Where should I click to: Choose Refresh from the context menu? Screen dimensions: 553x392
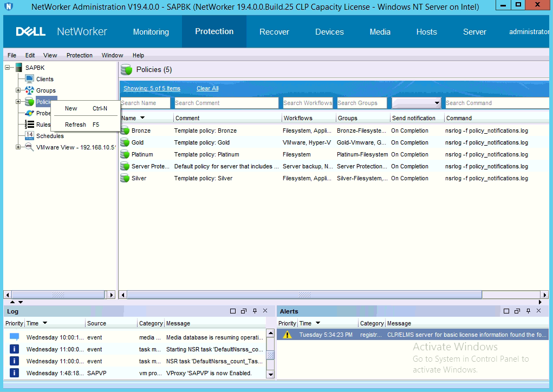[x=75, y=125]
